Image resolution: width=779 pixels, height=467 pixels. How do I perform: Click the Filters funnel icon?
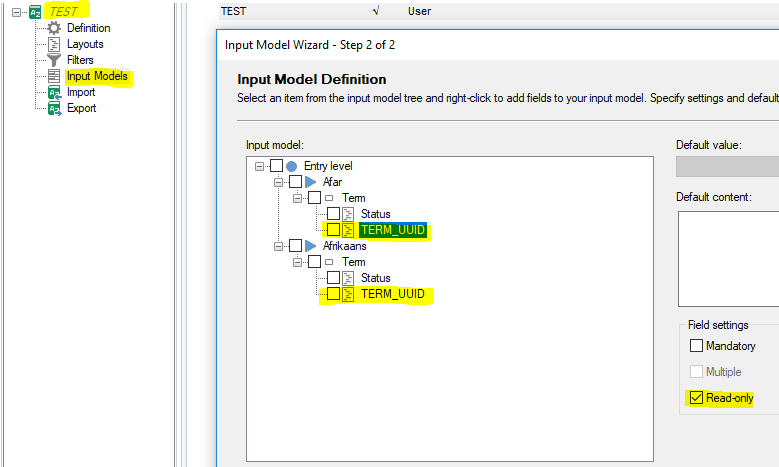pyautogui.click(x=55, y=60)
